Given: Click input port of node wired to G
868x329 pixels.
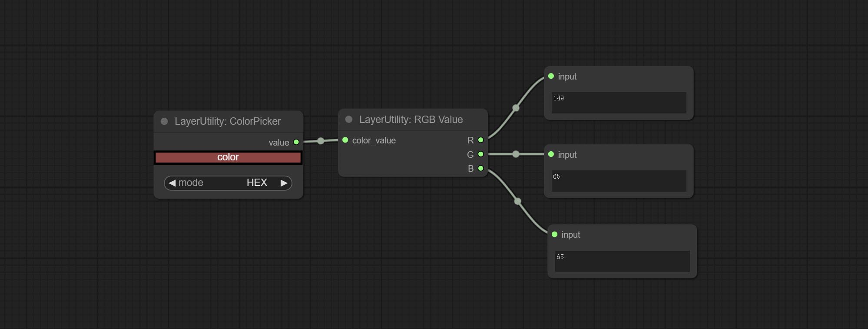Looking at the screenshot, I should tap(551, 154).
